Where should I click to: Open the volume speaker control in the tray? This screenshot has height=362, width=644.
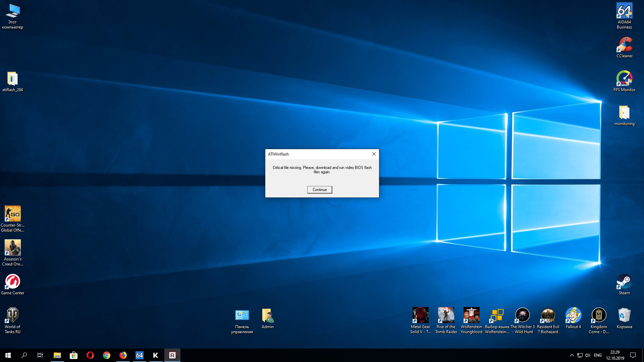coord(588,355)
